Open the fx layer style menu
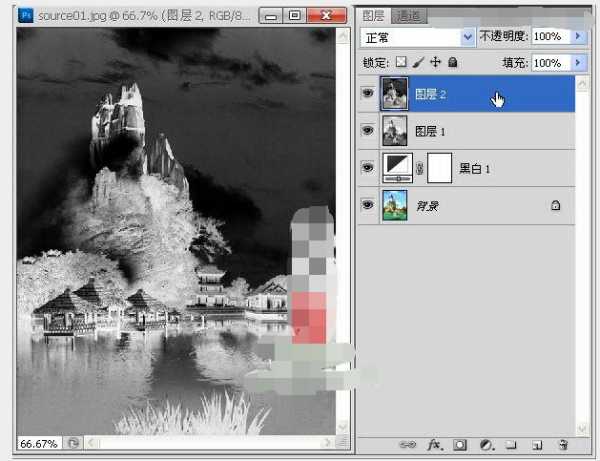 (435, 444)
